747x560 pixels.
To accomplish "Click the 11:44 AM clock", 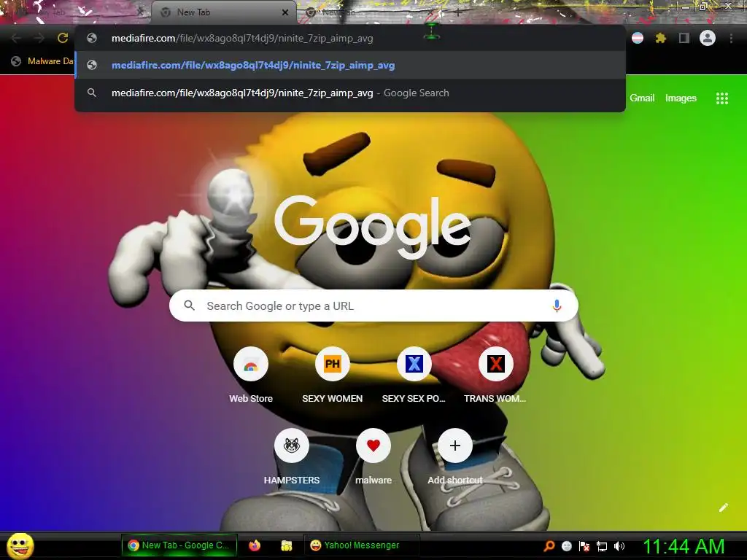I will (684, 545).
